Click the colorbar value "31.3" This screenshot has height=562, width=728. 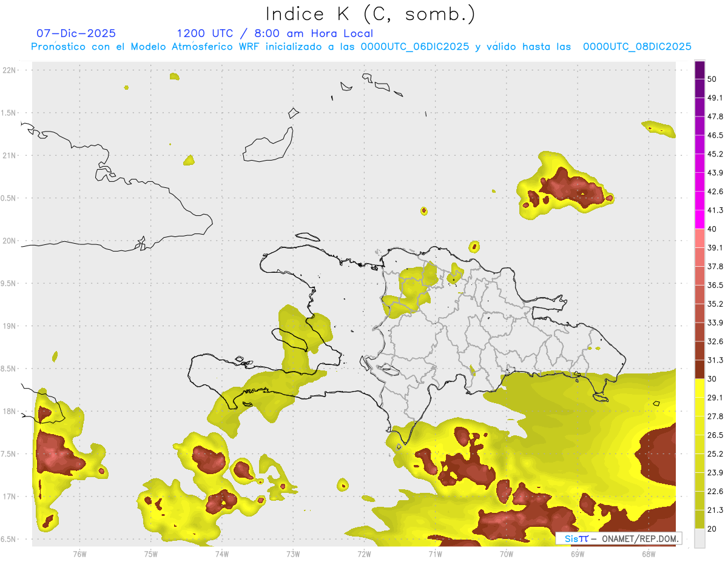coord(715,360)
